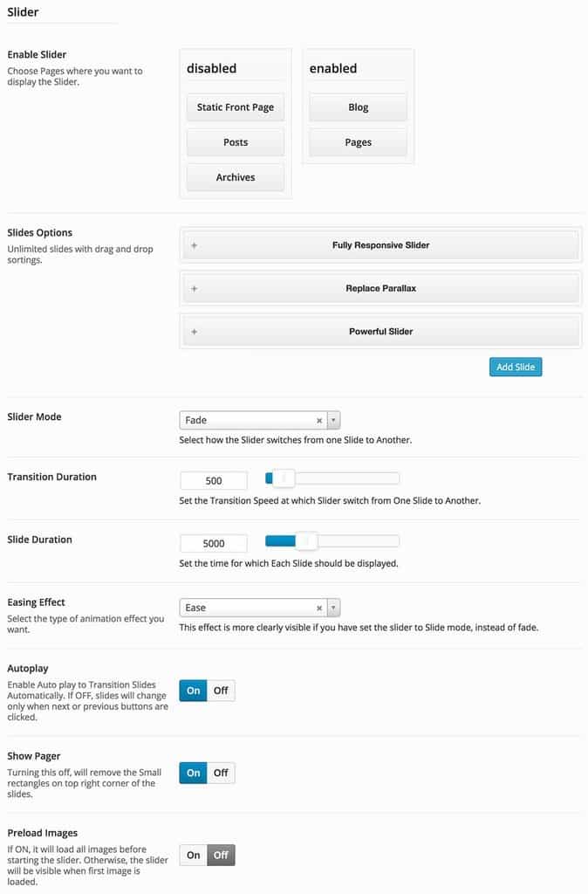This screenshot has width=588, height=894.
Task: Select the Blog item in enabled list
Action: click(359, 107)
